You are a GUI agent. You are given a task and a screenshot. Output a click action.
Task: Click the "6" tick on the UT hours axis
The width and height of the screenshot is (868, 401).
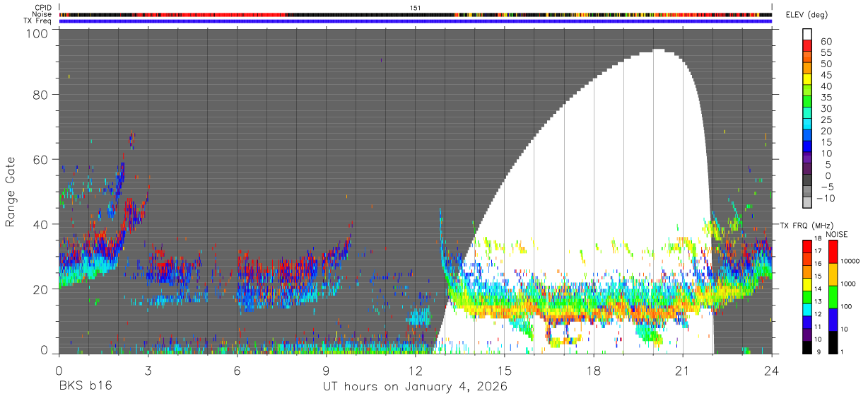coord(237,370)
